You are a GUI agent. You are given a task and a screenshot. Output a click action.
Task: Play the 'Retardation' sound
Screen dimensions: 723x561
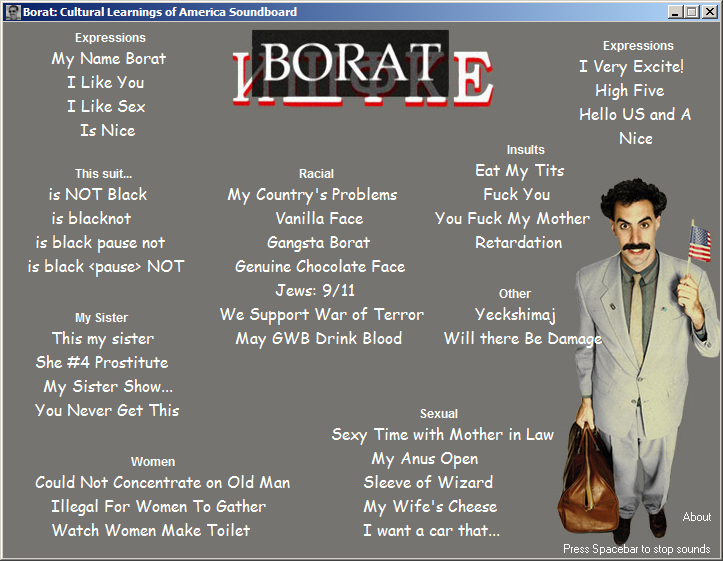pos(519,242)
